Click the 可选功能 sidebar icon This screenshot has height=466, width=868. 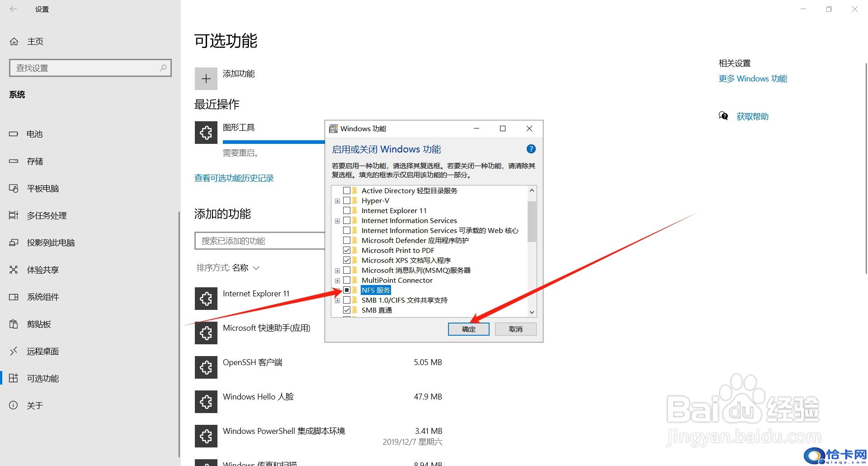[x=14, y=378]
